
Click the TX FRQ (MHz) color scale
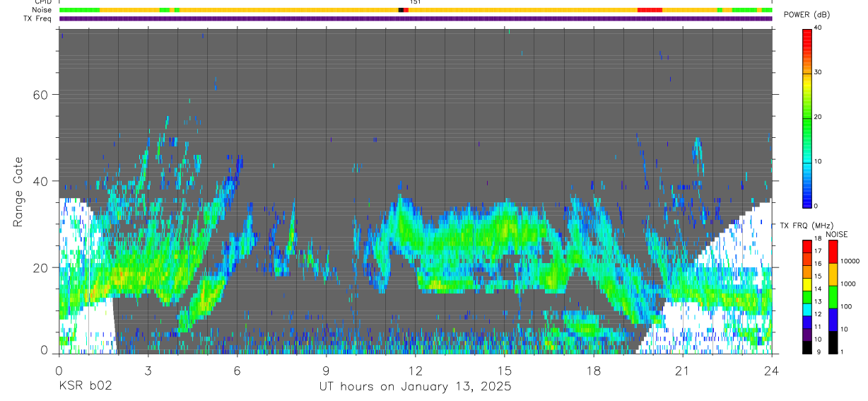[x=807, y=297]
